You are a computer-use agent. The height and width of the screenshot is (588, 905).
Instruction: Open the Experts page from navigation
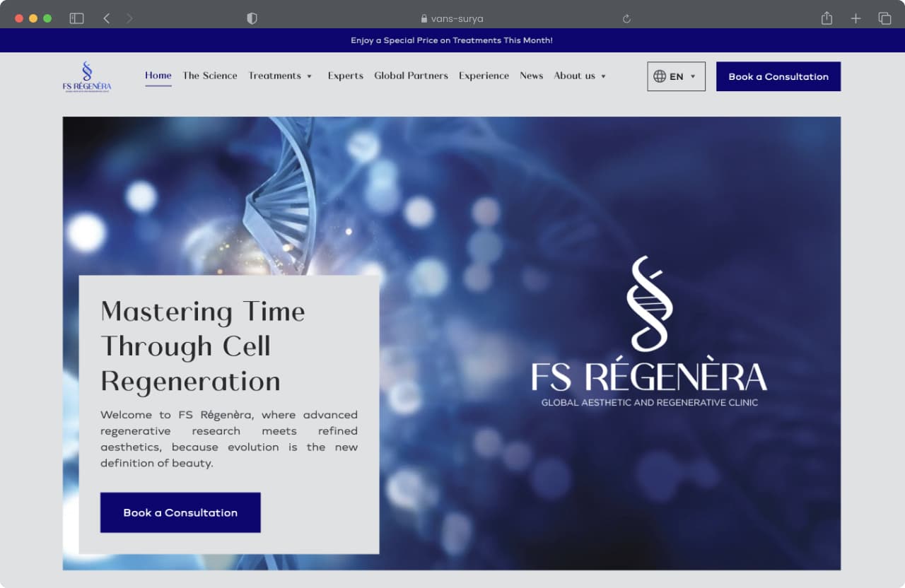point(345,76)
